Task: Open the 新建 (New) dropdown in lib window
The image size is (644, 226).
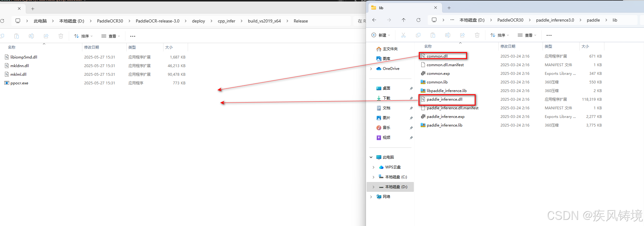Action: pyautogui.click(x=381, y=35)
